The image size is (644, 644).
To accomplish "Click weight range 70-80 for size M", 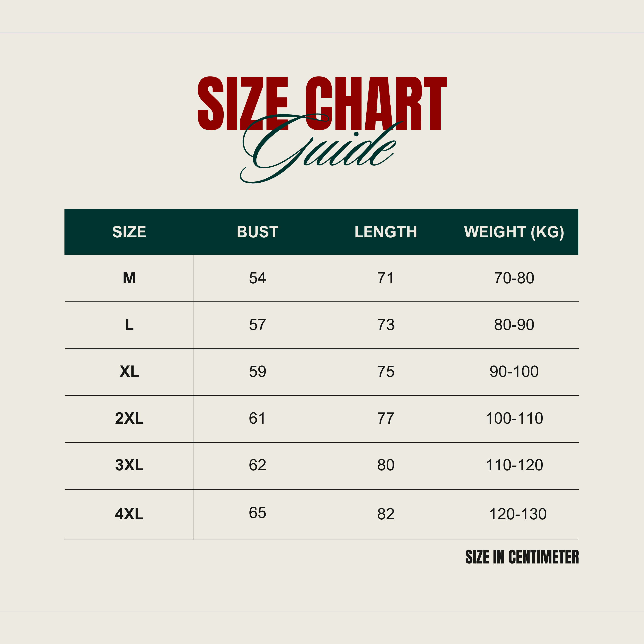I will click(x=514, y=278).
